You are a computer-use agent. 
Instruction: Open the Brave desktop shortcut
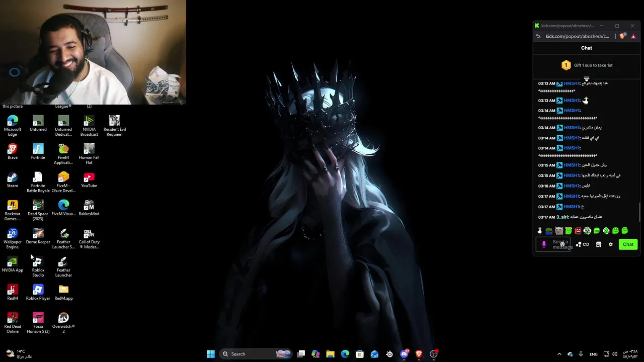click(x=13, y=152)
